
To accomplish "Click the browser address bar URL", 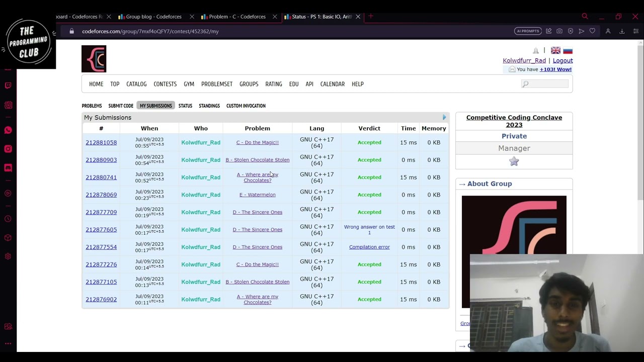I will click(150, 31).
